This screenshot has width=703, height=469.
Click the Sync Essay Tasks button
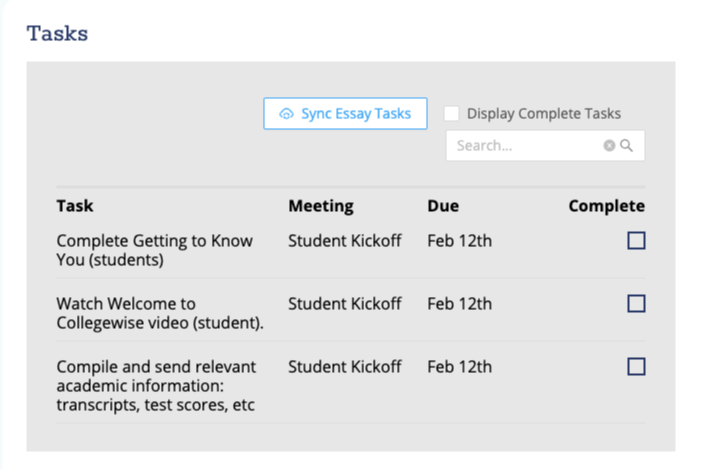pos(345,114)
